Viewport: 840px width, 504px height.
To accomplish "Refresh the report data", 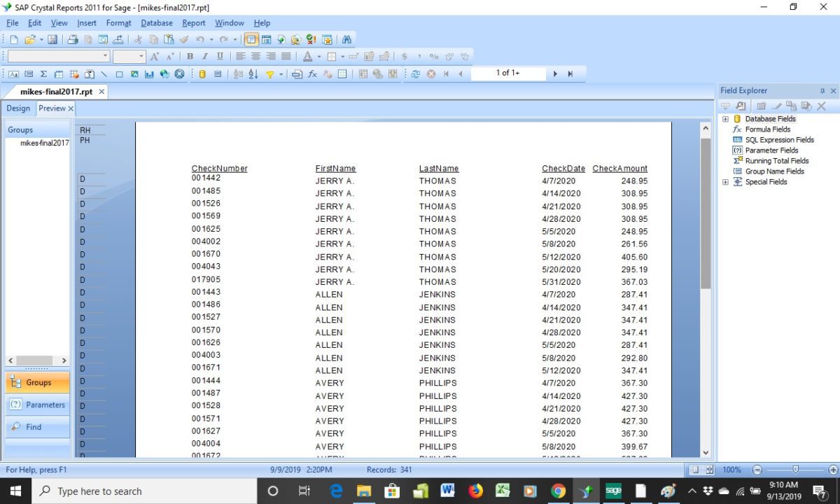I will [x=415, y=73].
